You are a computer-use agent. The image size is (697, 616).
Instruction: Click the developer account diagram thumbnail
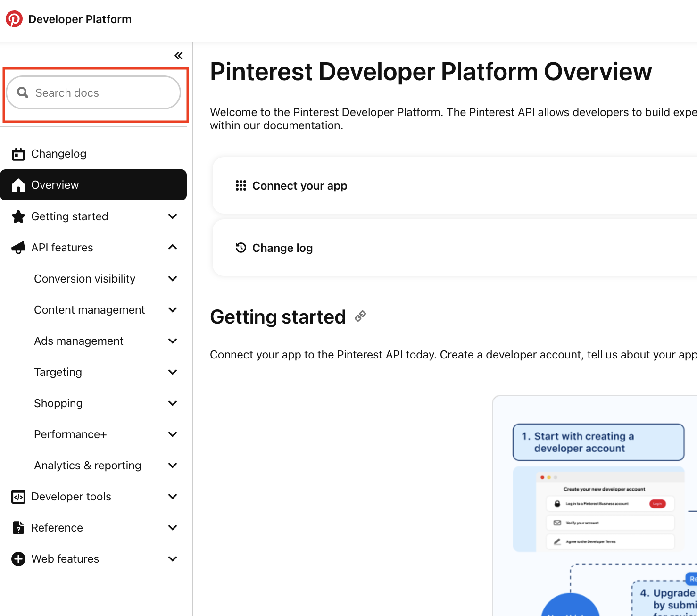(x=598, y=508)
